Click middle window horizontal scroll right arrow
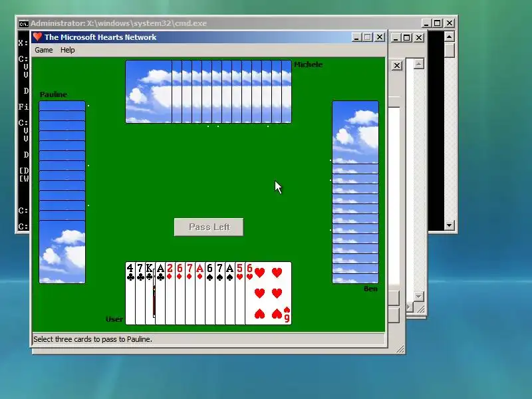Image resolution: width=532 pixels, height=399 pixels. [409, 307]
